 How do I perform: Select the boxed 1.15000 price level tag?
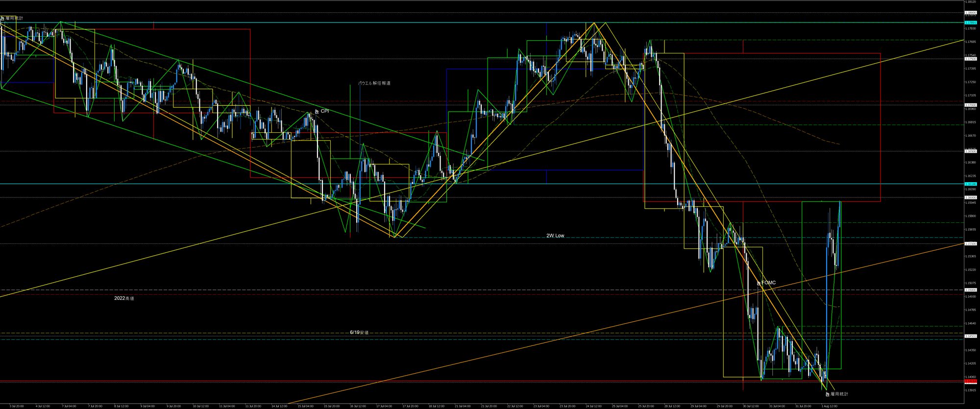[x=970, y=290]
